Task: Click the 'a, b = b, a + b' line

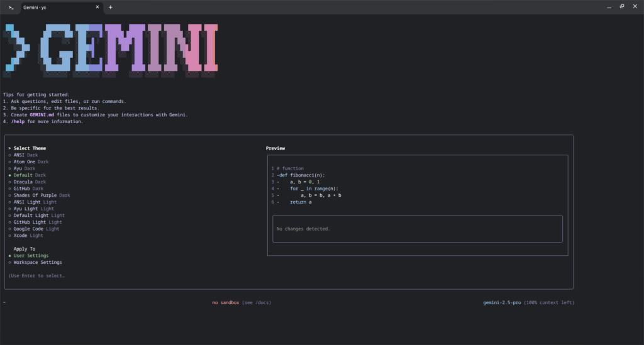Action: [321, 195]
